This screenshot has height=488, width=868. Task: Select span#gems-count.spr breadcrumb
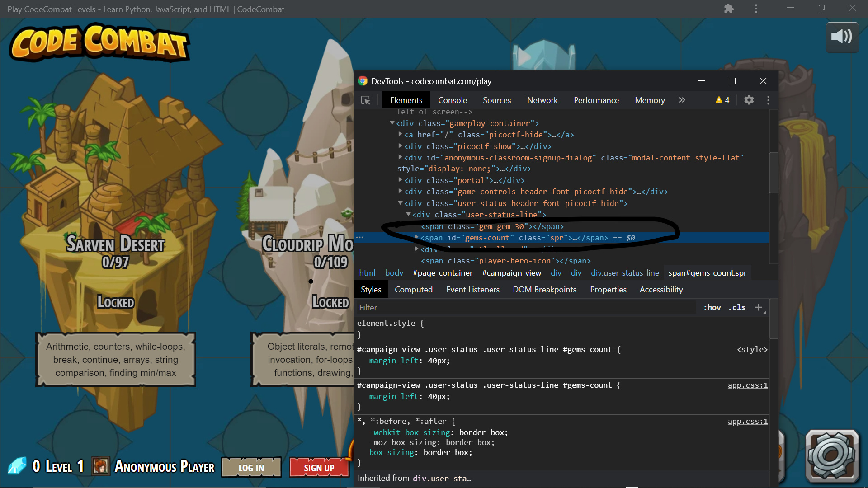pyautogui.click(x=707, y=273)
